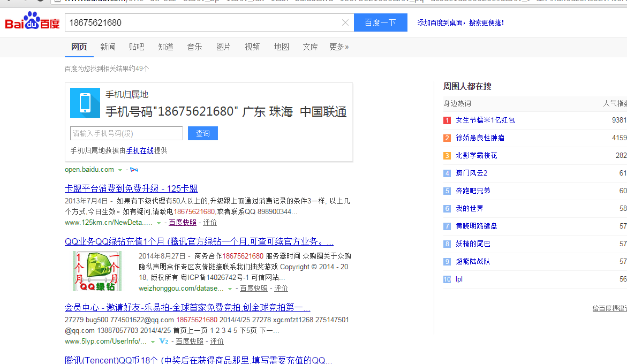Click the V2 verification badge beside 5lyp.com
This screenshot has height=364, width=627.
(164, 341)
